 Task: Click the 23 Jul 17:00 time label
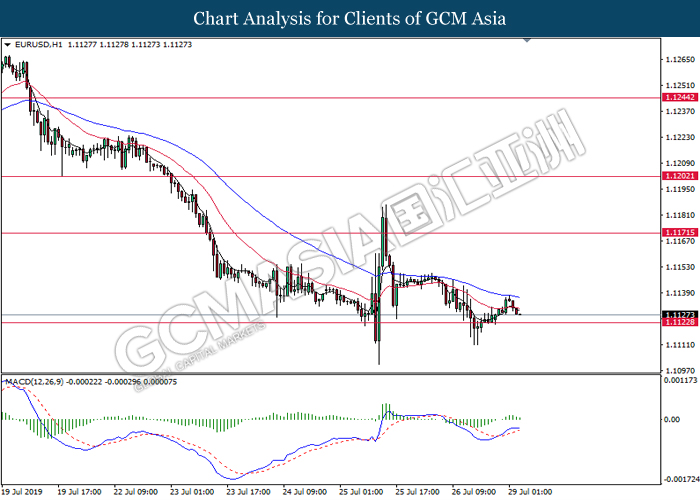[249, 492]
